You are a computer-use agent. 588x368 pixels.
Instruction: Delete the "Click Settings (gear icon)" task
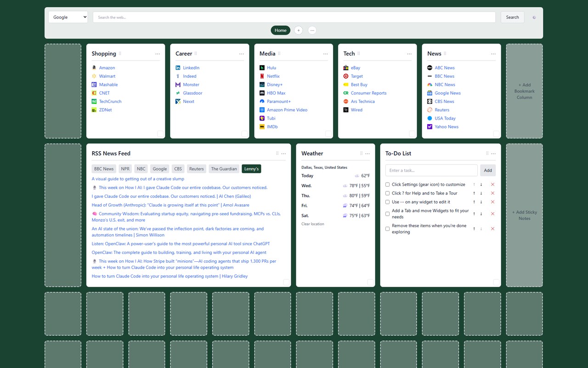492,184
